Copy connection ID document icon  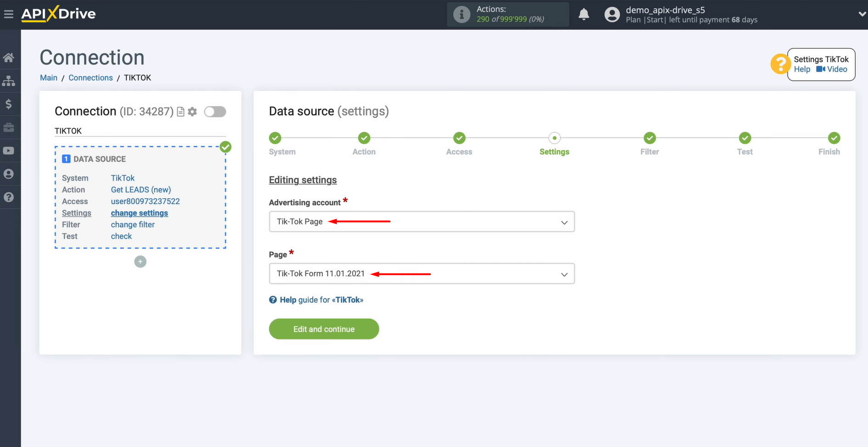180,112
